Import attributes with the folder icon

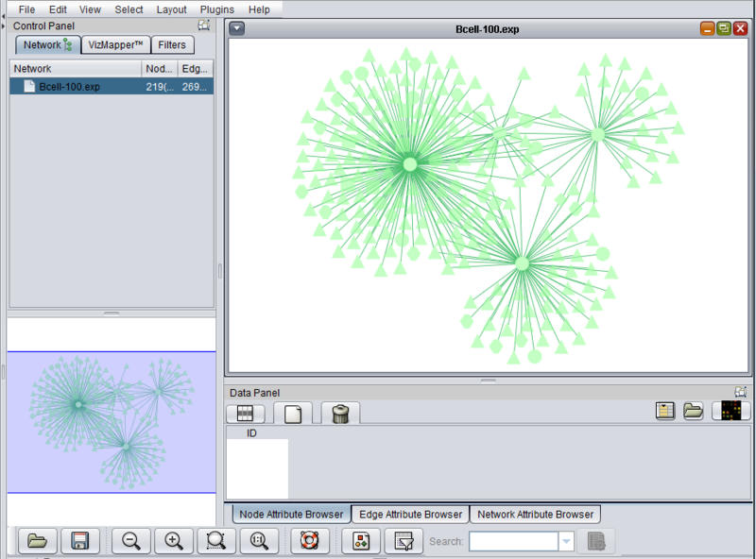tap(693, 410)
